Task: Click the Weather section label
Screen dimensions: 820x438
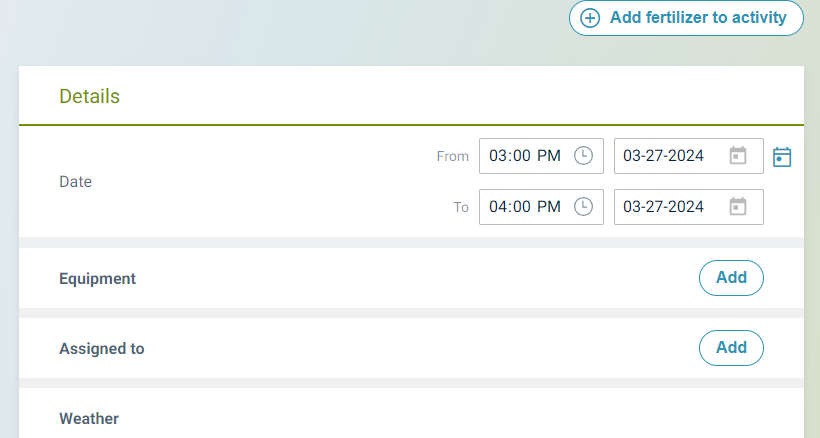Action: pyautogui.click(x=89, y=419)
